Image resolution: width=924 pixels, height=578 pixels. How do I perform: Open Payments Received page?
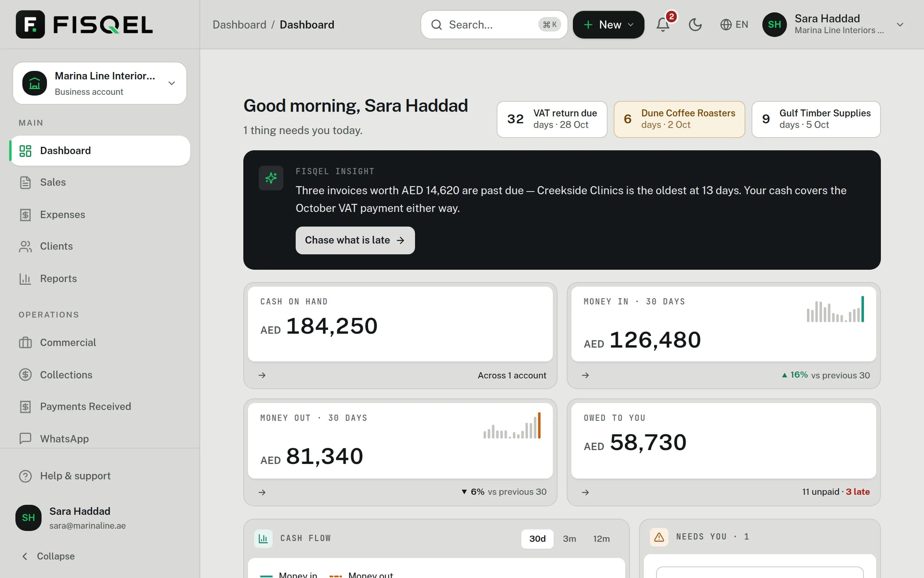[x=100, y=407]
